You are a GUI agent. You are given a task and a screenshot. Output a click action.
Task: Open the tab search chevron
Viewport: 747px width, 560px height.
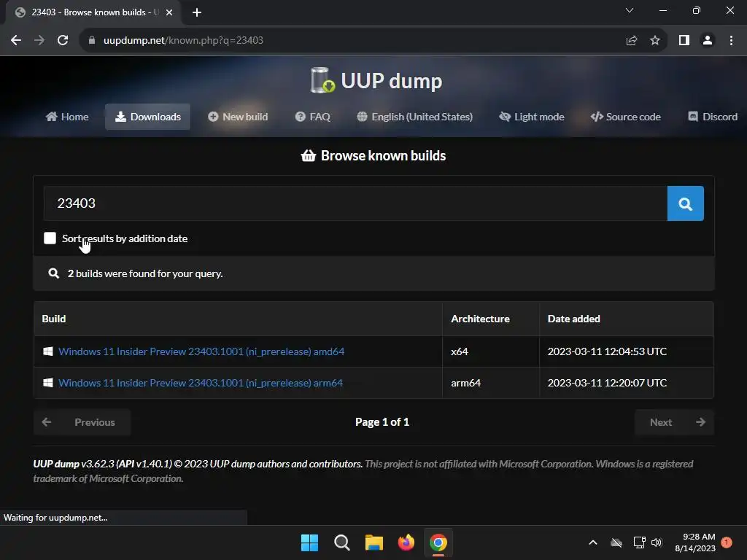tap(630, 10)
